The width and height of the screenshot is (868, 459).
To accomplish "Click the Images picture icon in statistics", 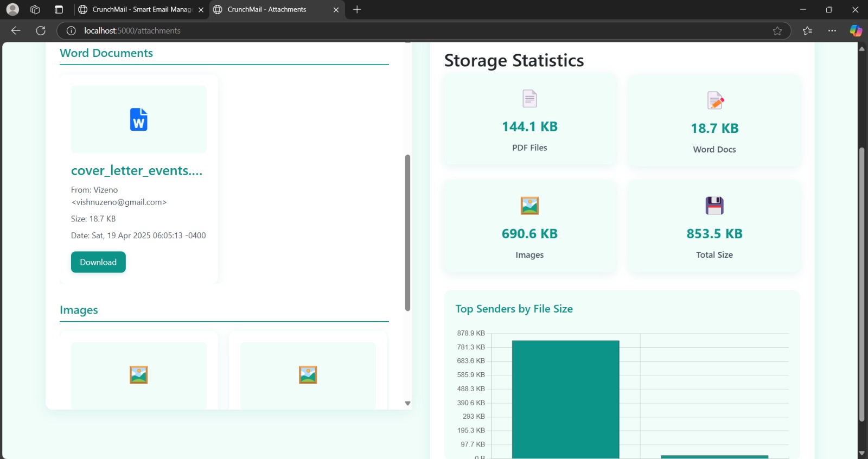I will pos(529,206).
